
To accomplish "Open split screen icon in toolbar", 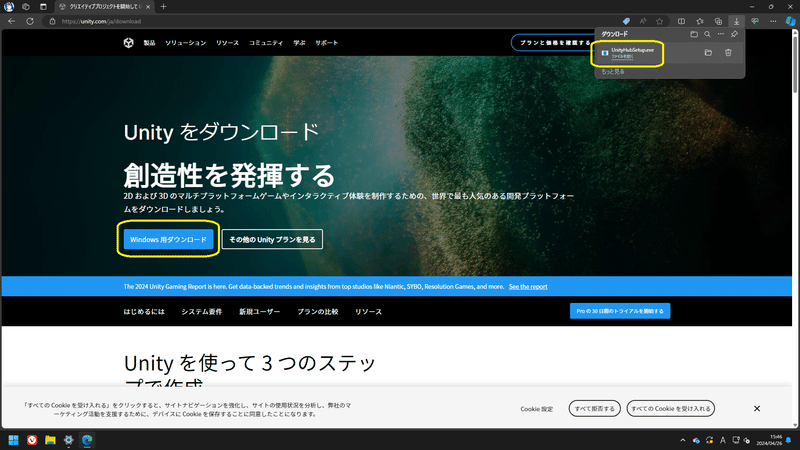I will coord(681,21).
